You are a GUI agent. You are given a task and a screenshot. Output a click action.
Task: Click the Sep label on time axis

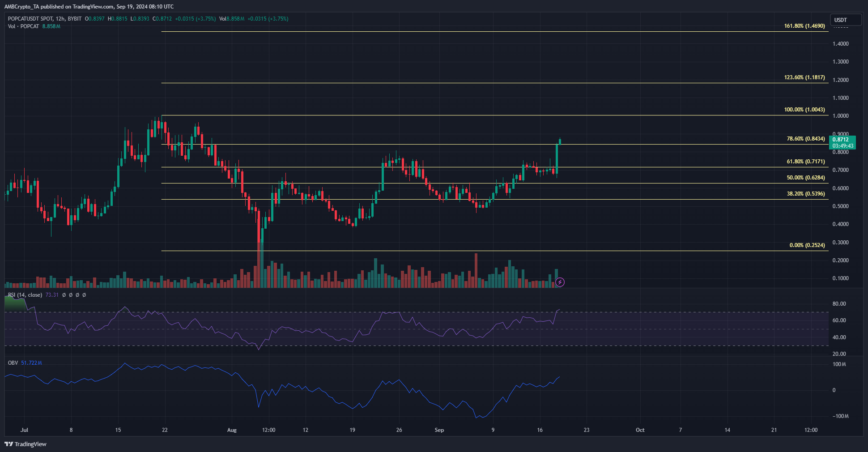pyautogui.click(x=439, y=430)
